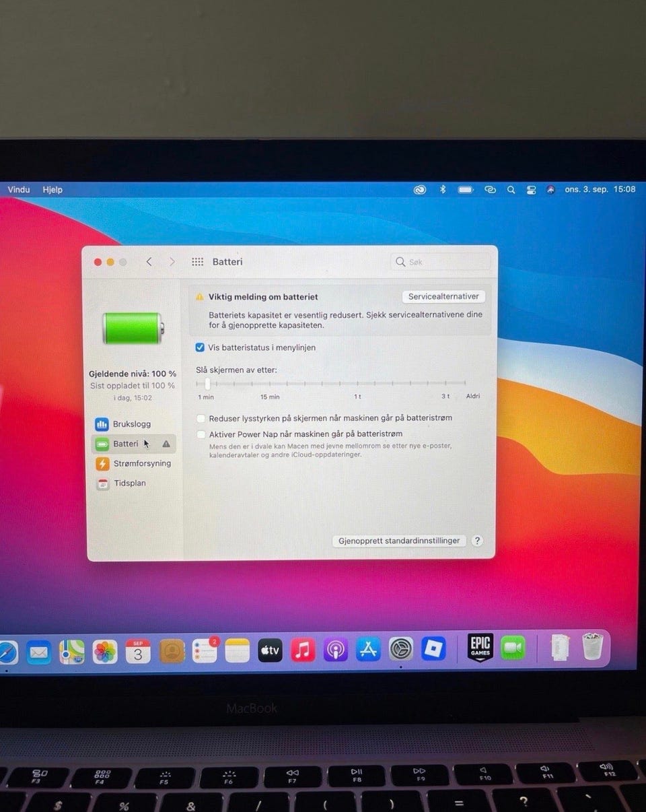
Task: Click the battery warning triangle in sidebar
Action: (166, 444)
